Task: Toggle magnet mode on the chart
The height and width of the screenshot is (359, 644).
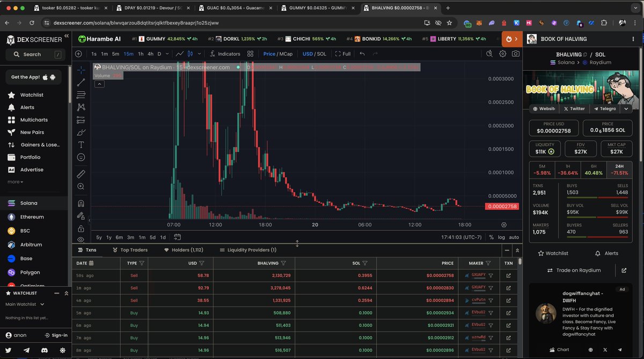Action: [x=81, y=203]
